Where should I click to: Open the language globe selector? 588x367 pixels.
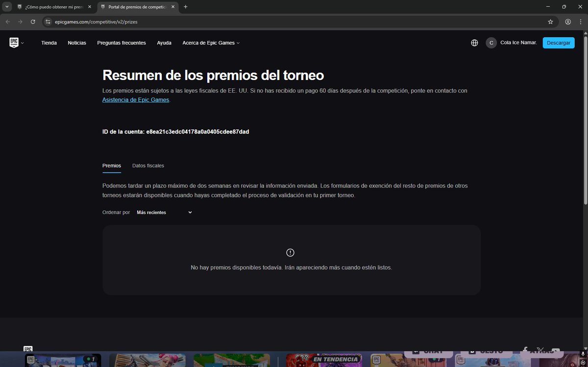click(474, 43)
